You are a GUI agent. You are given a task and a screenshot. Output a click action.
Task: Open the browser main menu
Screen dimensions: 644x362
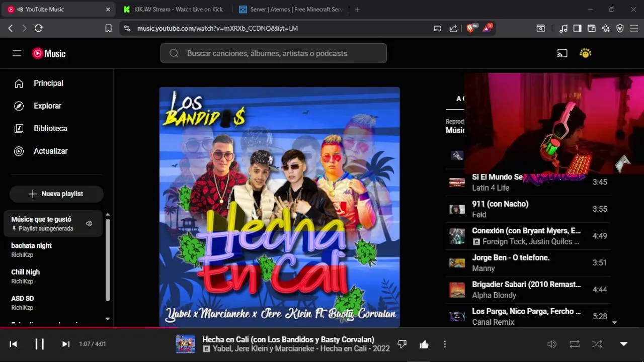[x=634, y=28]
